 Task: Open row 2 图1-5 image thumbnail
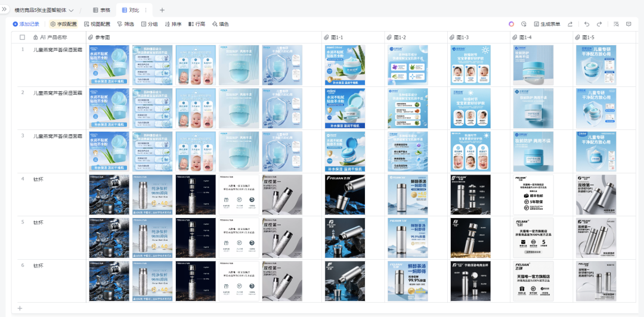click(596, 108)
